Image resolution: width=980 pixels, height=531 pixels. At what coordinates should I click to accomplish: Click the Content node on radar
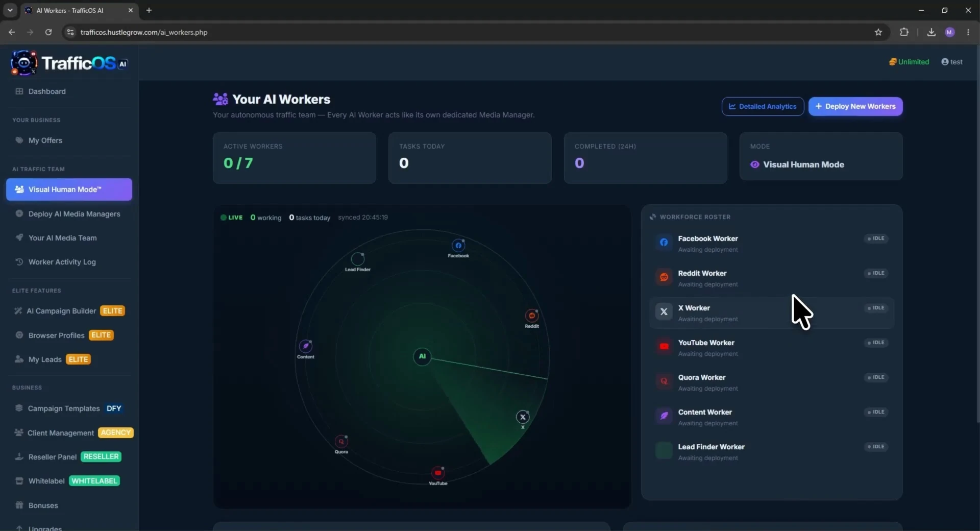pos(306,346)
